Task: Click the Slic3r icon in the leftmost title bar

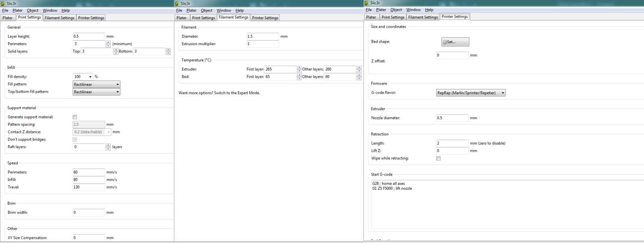Action: [3, 3]
